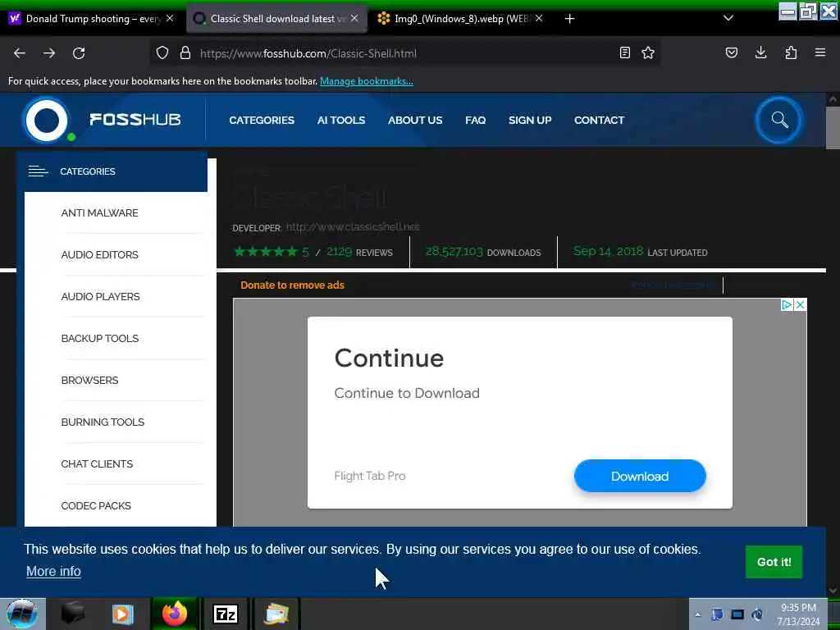Open the Firefox hamburger menu
Screen dimensions: 840x630
click(x=820, y=53)
